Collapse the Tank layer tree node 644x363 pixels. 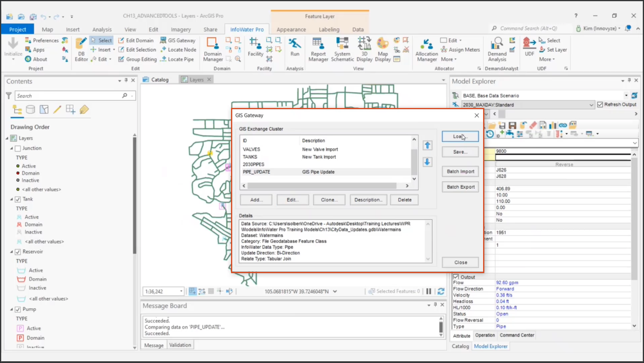click(12, 199)
